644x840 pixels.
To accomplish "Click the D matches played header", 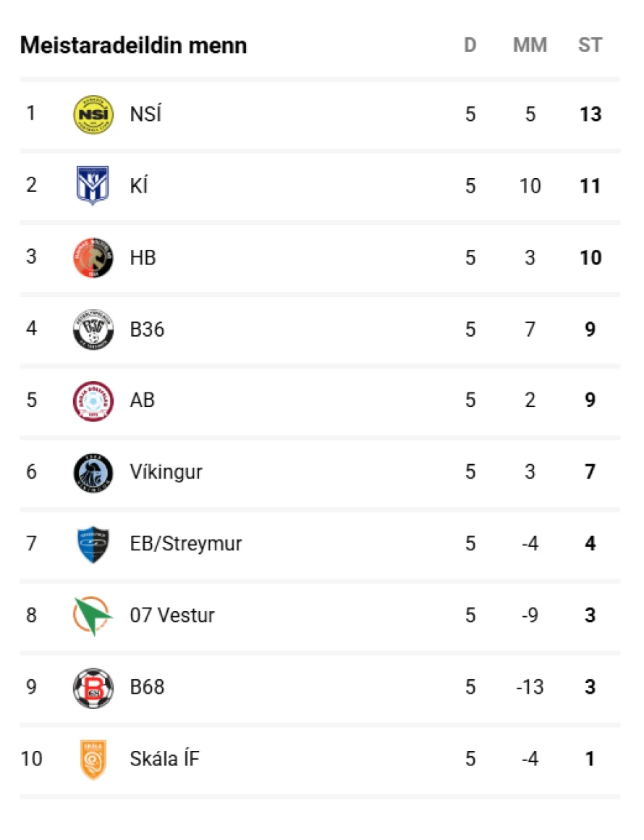I will coord(470,46).
